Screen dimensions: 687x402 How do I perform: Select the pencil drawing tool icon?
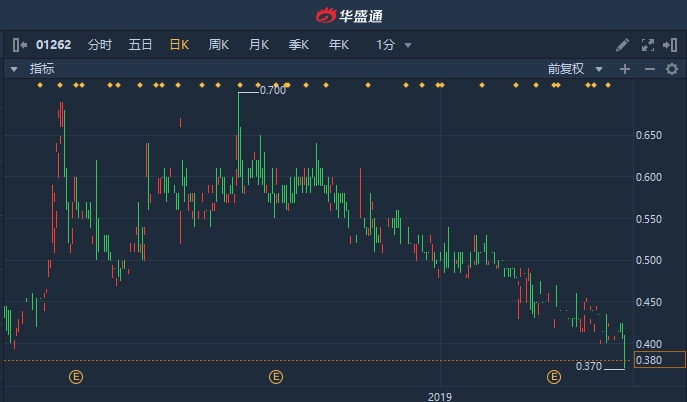click(622, 45)
